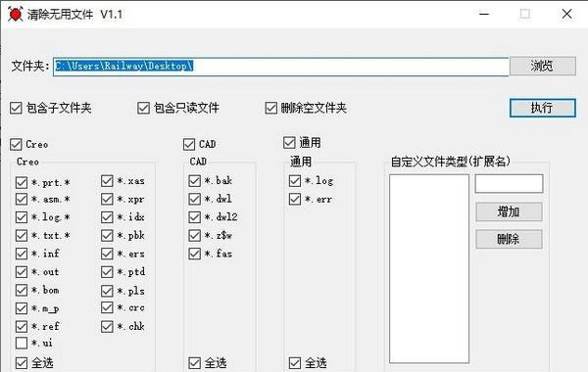Toggle the *.dwl2 checkbox
Viewport: 588px width, 372px height.
click(x=194, y=217)
